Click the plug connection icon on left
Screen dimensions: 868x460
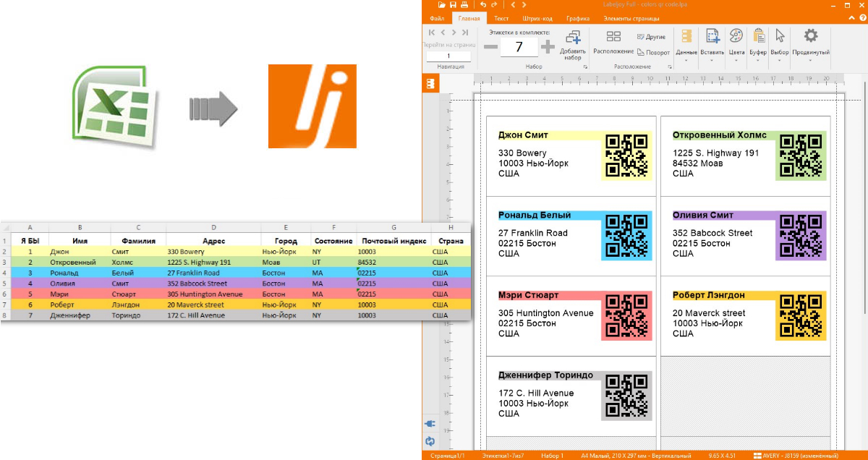pyautogui.click(x=430, y=424)
